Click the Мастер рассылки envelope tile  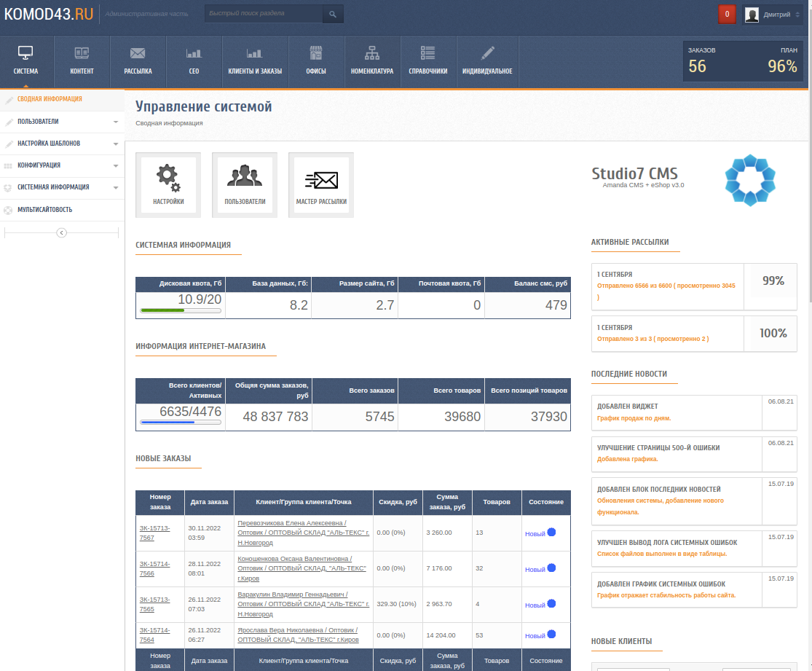(321, 184)
